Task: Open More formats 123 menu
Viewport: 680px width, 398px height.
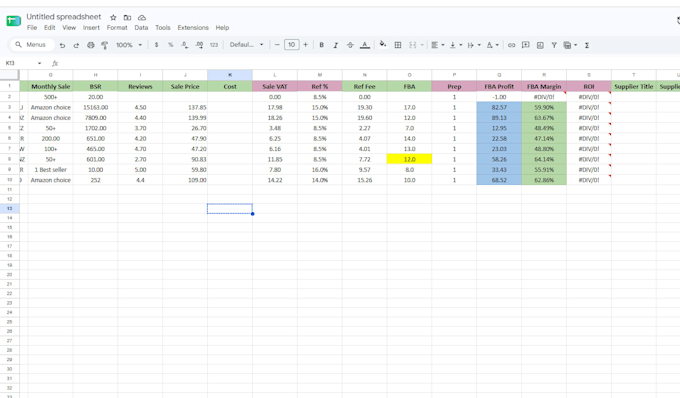Action: [x=214, y=45]
